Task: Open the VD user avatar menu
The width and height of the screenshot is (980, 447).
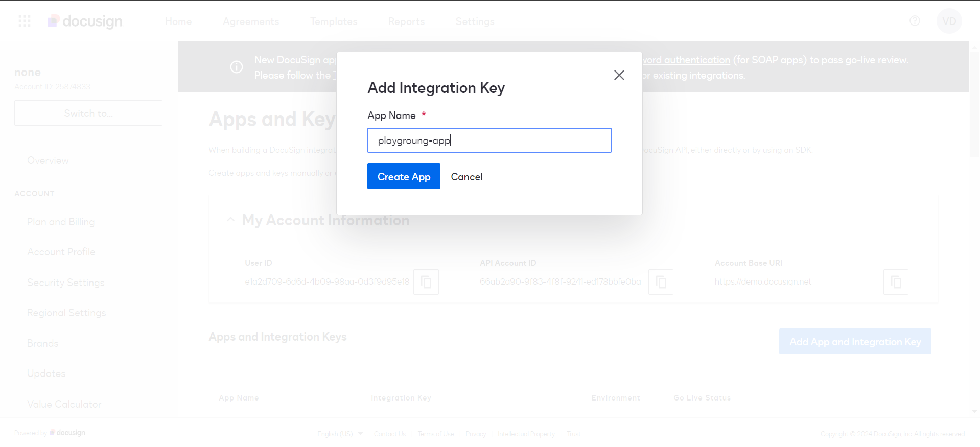Action: [949, 21]
